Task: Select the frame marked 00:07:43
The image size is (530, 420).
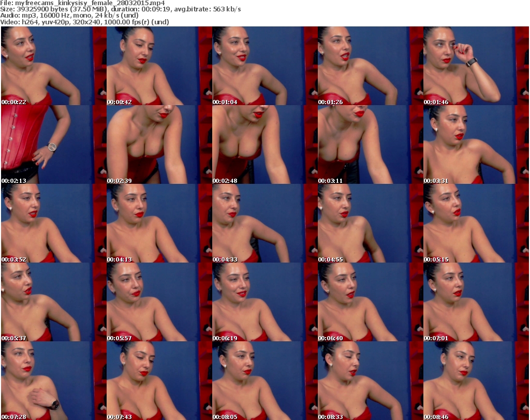Action: [x=159, y=381]
